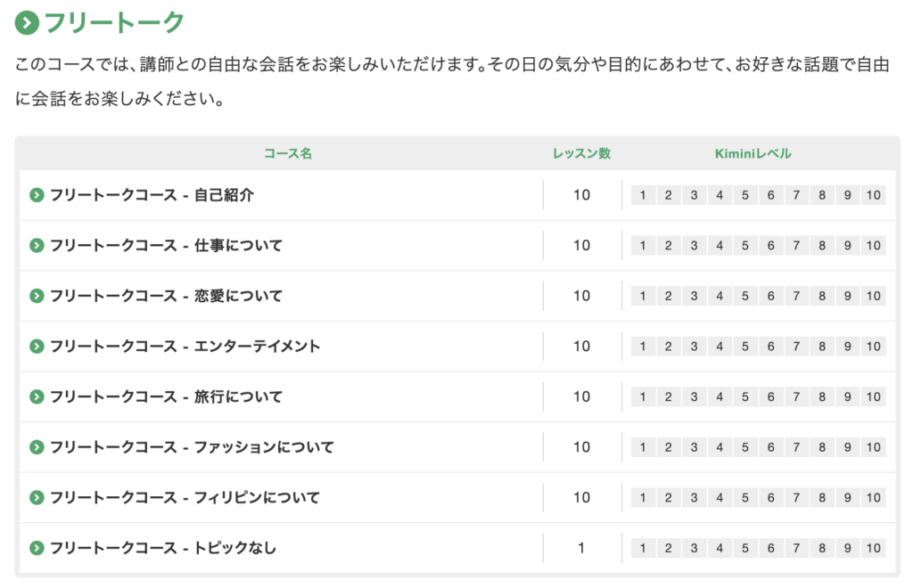The image size is (913, 588).
Task: Click the レッスン数 column header
Action: click(581, 153)
